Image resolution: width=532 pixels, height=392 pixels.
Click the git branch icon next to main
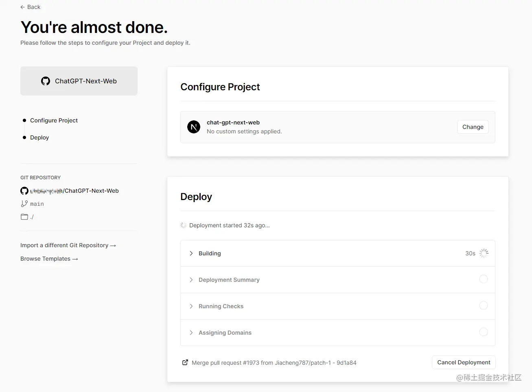[x=24, y=204]
